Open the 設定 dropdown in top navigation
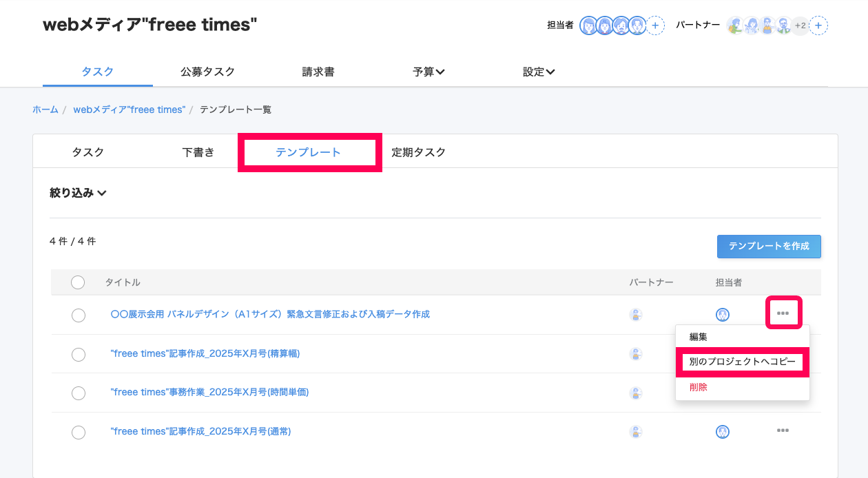The height and width of the screenshot is (478, 868). point(539,72)
